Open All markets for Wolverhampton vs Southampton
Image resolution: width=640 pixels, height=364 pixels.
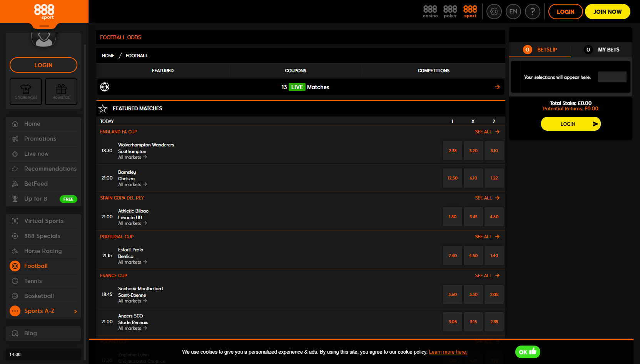[132, 157]
